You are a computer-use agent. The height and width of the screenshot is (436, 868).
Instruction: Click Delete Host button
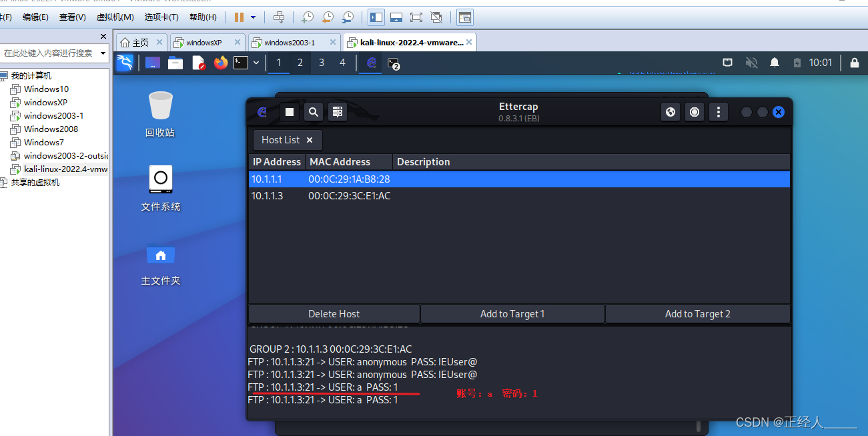(334, 314)
